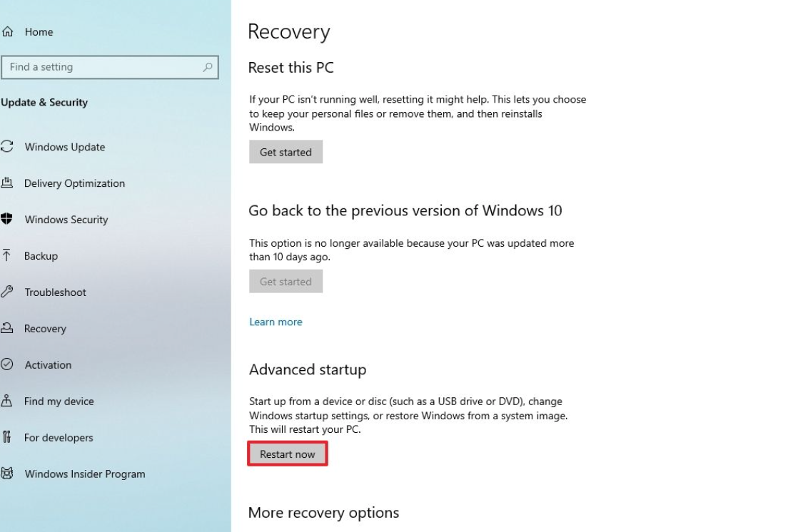Click the Troubleshoot wrench icon
Viewport: 798px width, 532px height.
pyautogui.click(x=8, y=292)
